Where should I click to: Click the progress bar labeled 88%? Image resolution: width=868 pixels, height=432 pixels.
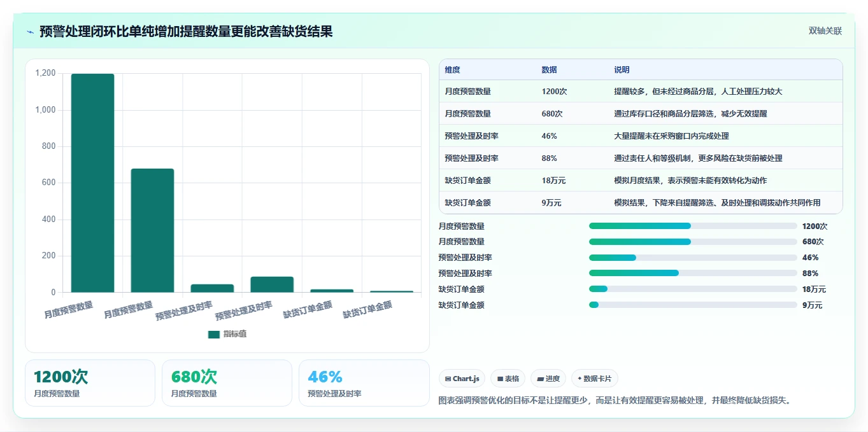[693, 273]
